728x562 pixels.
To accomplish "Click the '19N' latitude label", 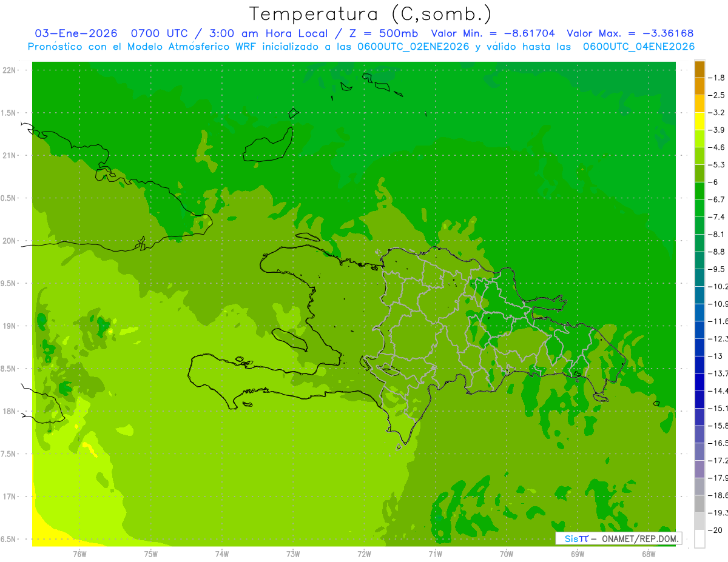I will point(9,326).
